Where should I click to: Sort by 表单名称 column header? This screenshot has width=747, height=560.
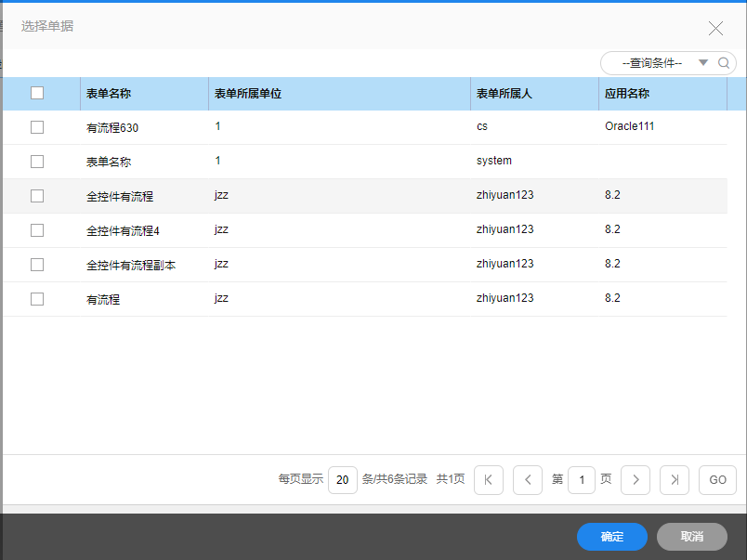click(109, 94)
